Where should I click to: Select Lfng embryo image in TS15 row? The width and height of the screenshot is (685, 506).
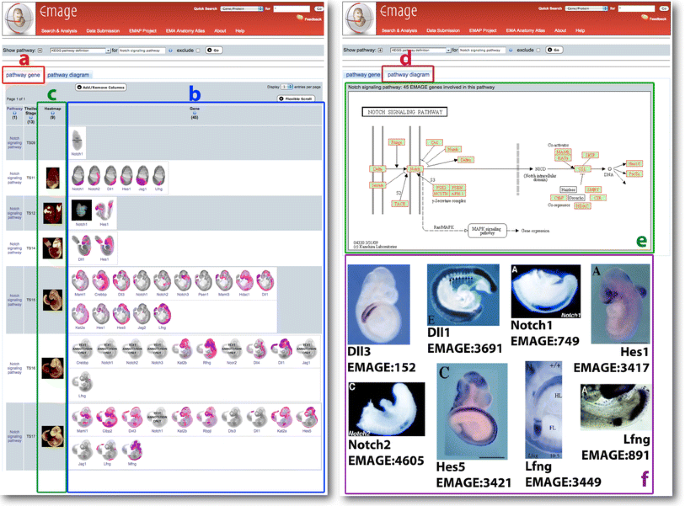tap(162, 314)
